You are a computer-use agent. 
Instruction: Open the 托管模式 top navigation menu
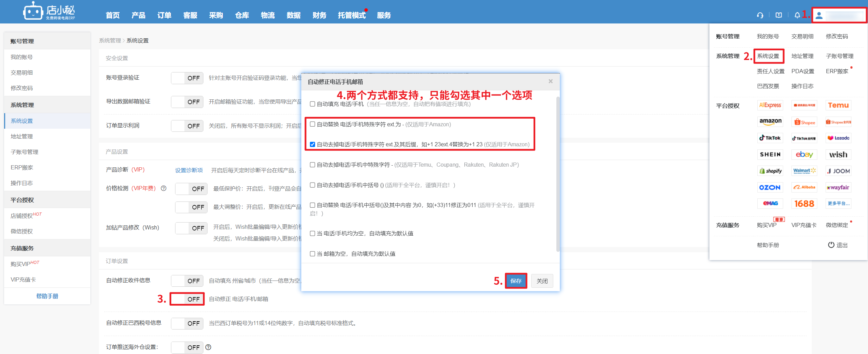pos(351,15)
